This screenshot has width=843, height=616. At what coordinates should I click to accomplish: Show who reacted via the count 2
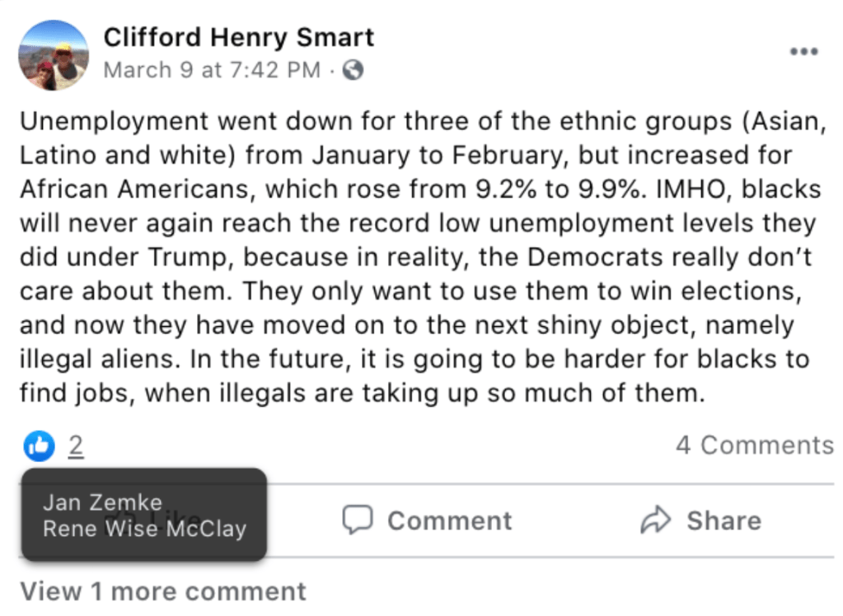76,446
